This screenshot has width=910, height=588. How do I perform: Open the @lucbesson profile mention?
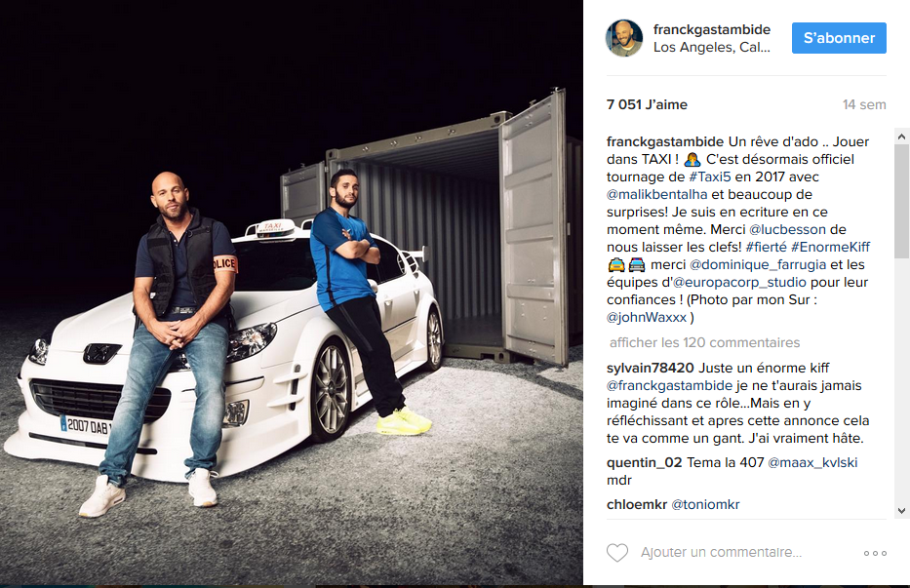tap(787, 229)
